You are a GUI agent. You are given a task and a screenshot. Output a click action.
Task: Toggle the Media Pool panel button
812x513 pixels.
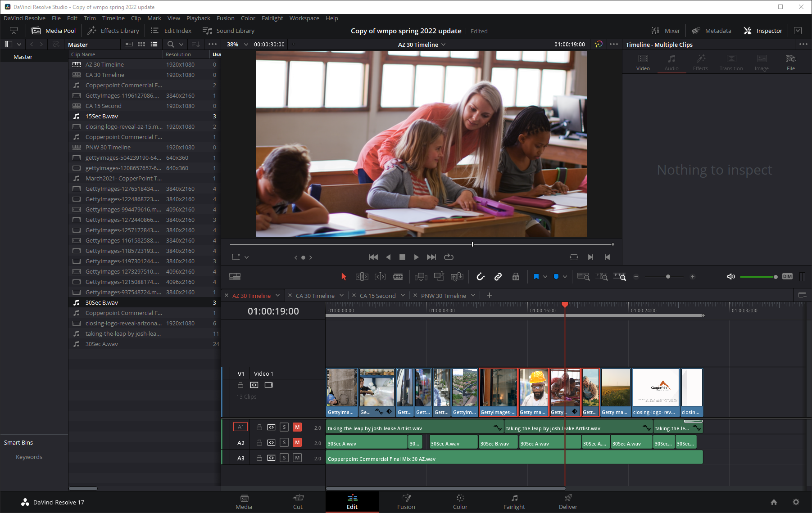click(54, 31)
